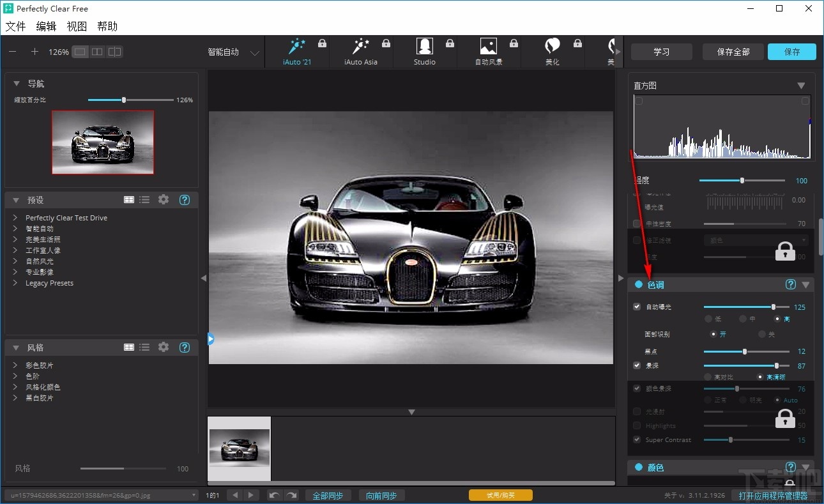824x504 pixels.
Task: Click the 黑点 slider handle
Action: pyautogui.click(x=745, y=351)
